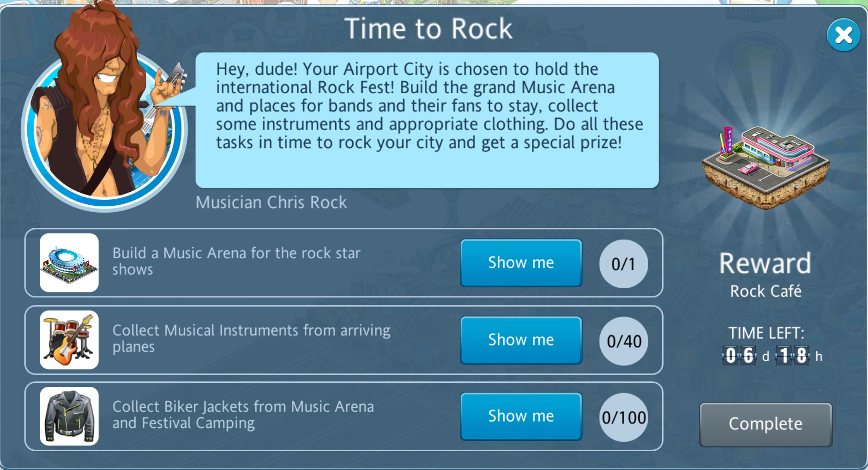Image resolution: width=868 pixels, height=470 pixels.
Task: Click the 0/40 instruments progress counter
Action: (624, 341)
